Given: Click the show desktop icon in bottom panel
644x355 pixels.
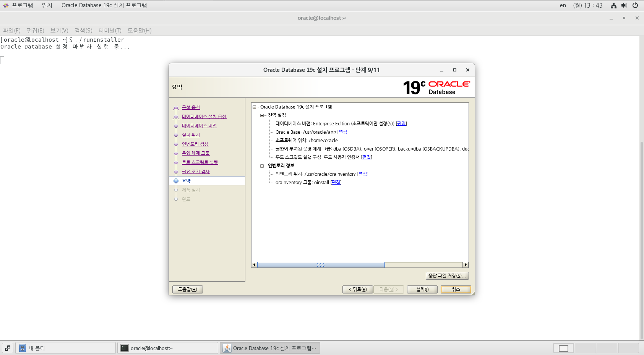Looking at the screenshot, I should 8,348.
